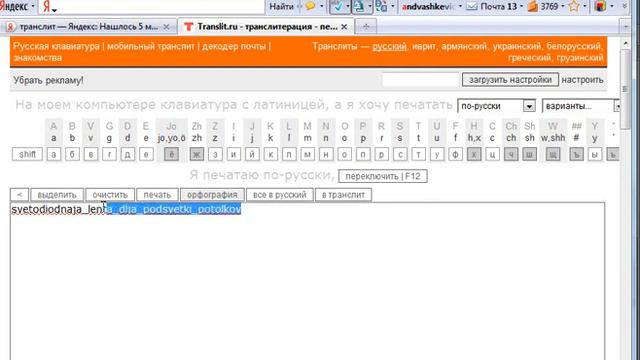Click the settings code input field
This screenshot has width=640, height=360.
(x=420, y=80)
